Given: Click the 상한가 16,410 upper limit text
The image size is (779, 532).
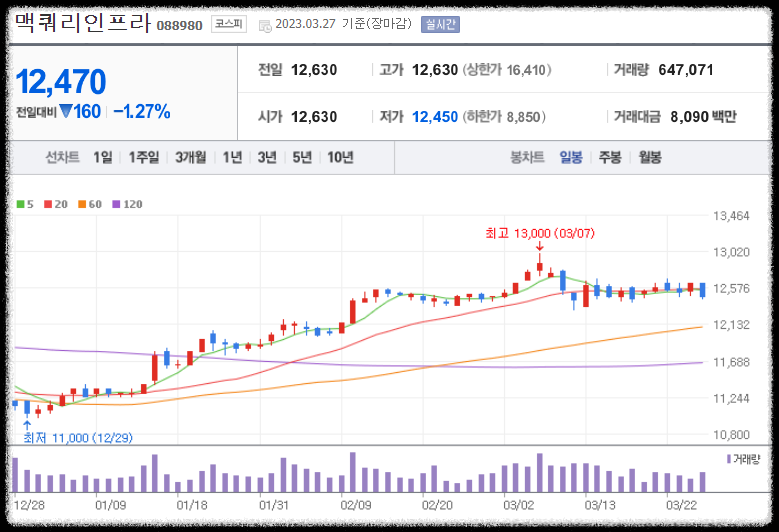Looking at the screenshot, I should tap(507, 70).
